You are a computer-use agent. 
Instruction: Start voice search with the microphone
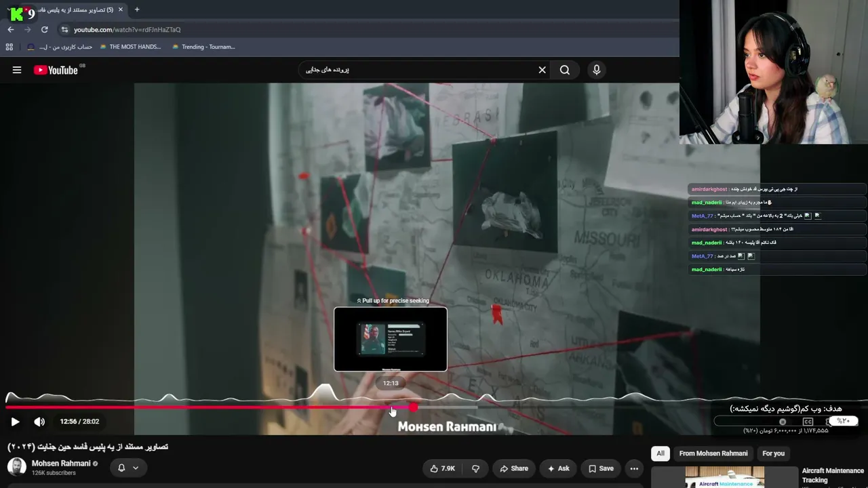pyautogui.click(x=596, y=70)
